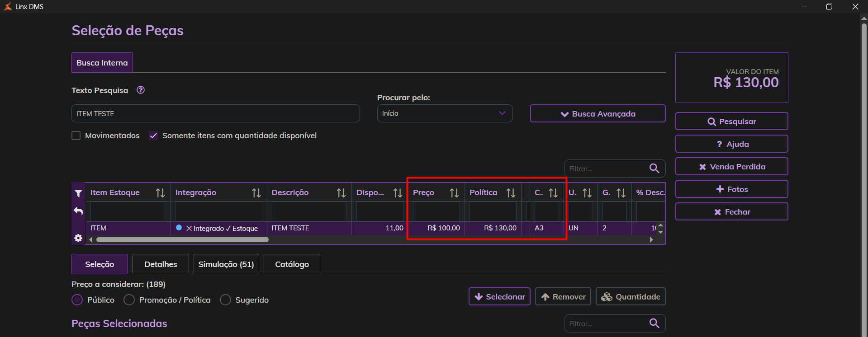Screen dimensions: 868x337
Task: Select the Promoção / Política radio option
Action: tap(129, 300)
